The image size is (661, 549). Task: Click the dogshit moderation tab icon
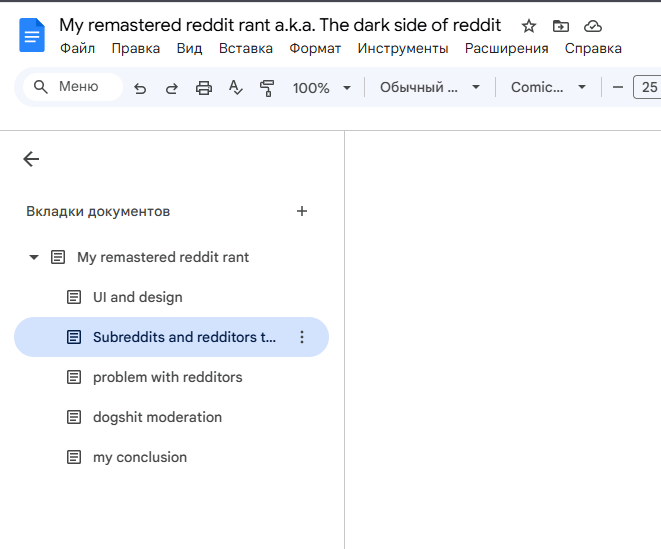point(74,417)
